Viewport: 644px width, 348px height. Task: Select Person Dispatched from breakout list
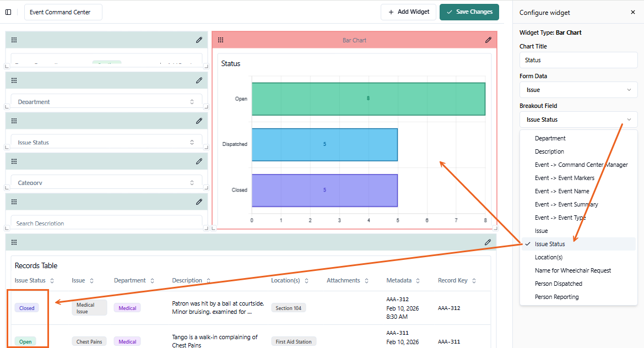point(558,284)
